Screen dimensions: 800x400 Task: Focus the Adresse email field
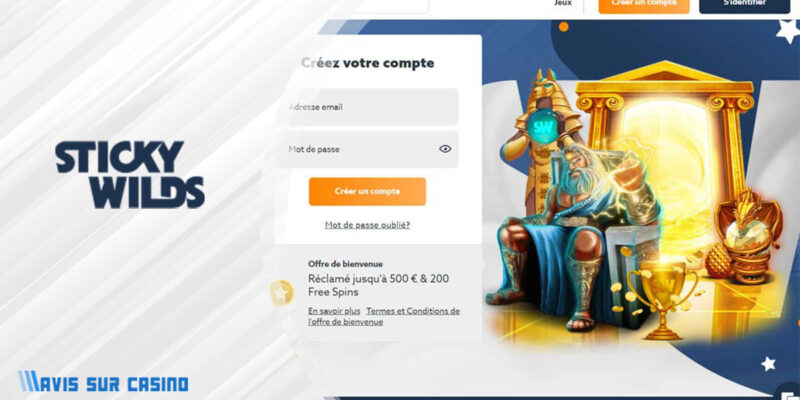coord(367,107)
